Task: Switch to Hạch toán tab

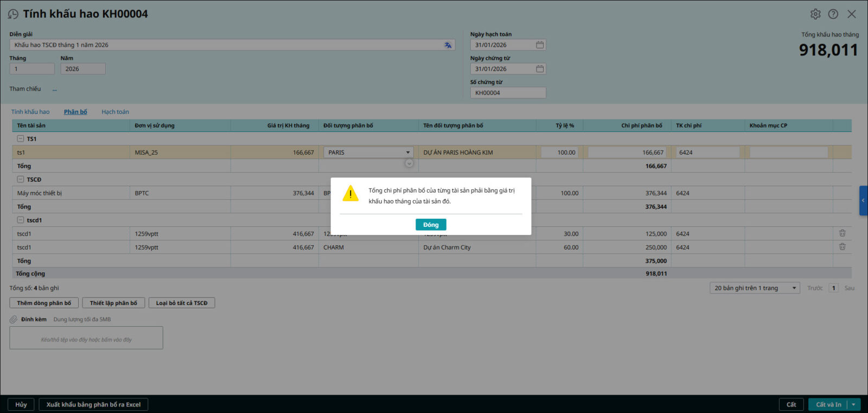Action: 115,112
